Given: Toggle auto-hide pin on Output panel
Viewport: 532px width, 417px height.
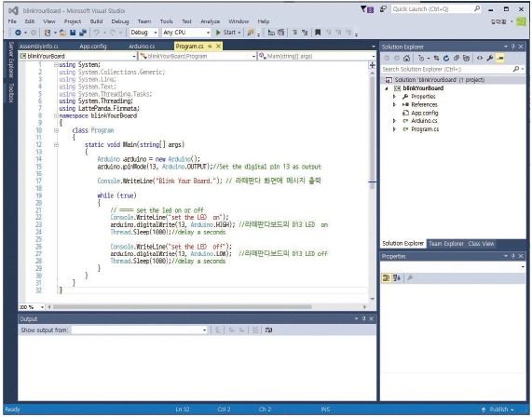Looking at the screenshot, I should tap(363, 319).
